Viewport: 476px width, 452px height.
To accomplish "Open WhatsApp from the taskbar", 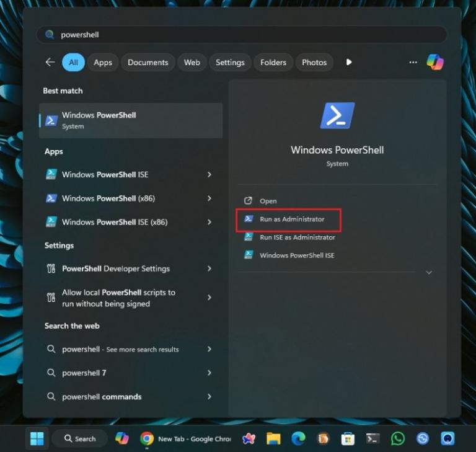I will click(398, 438).
